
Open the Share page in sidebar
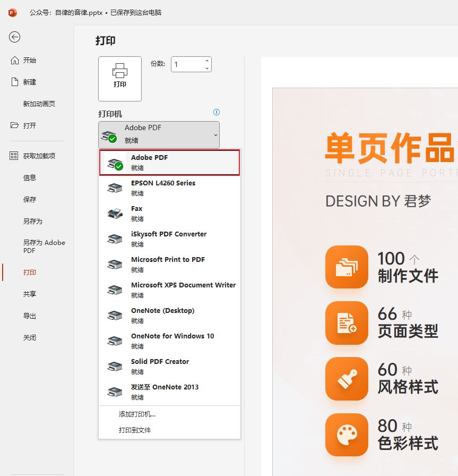pos(30,294)
